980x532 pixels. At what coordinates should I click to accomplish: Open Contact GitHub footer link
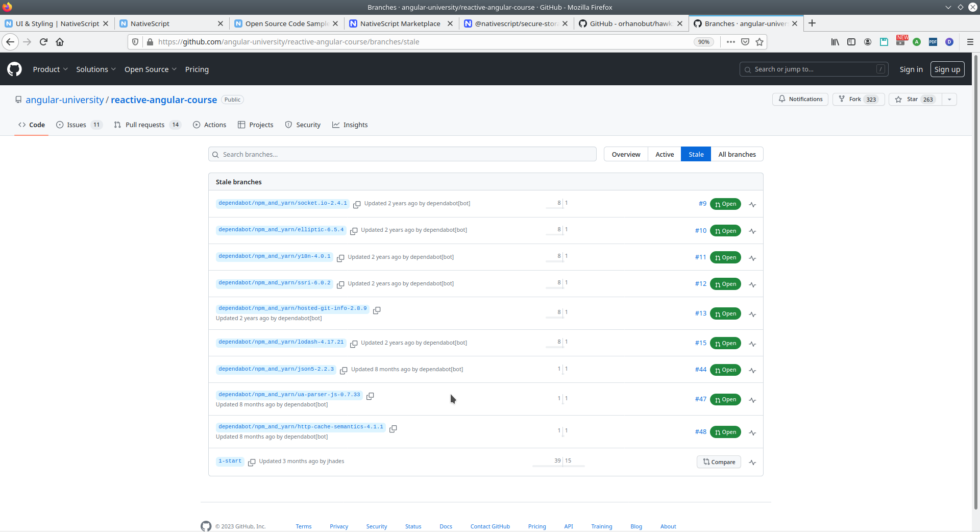tap(490, 526)
